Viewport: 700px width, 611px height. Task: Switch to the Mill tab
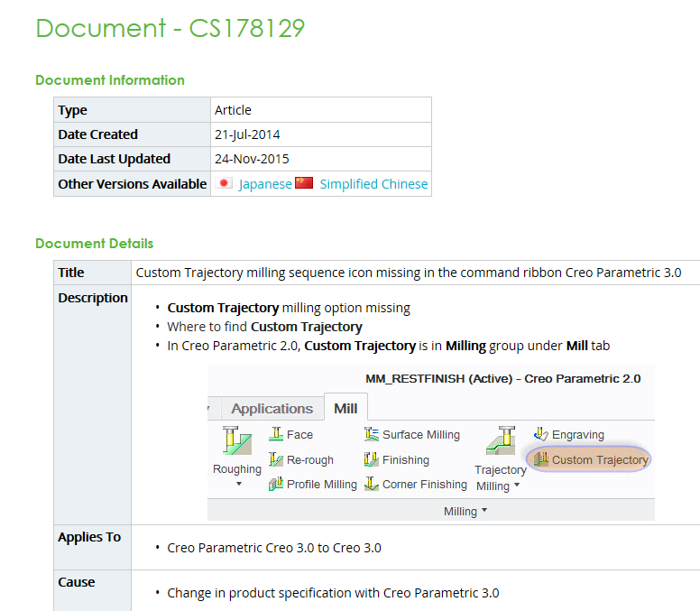[345, 408]
